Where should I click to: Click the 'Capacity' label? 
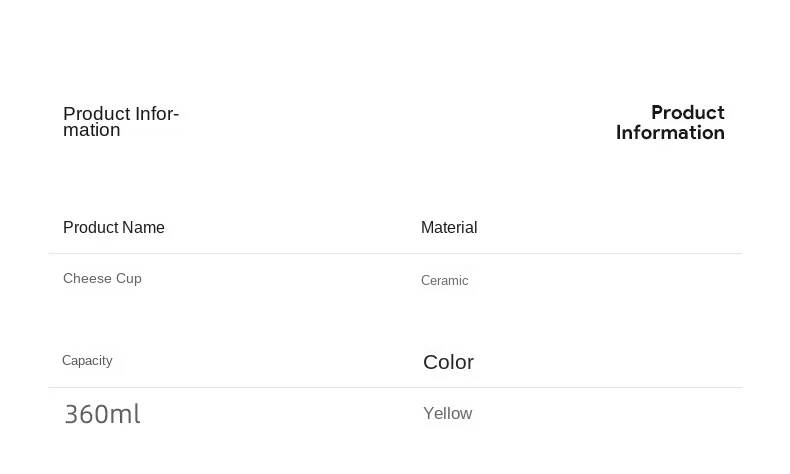pos(87,361)
